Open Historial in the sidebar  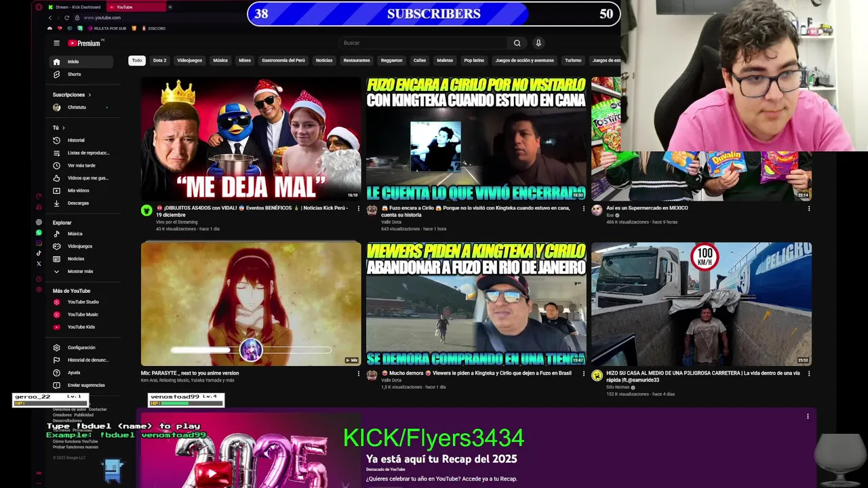click(81, 140)
